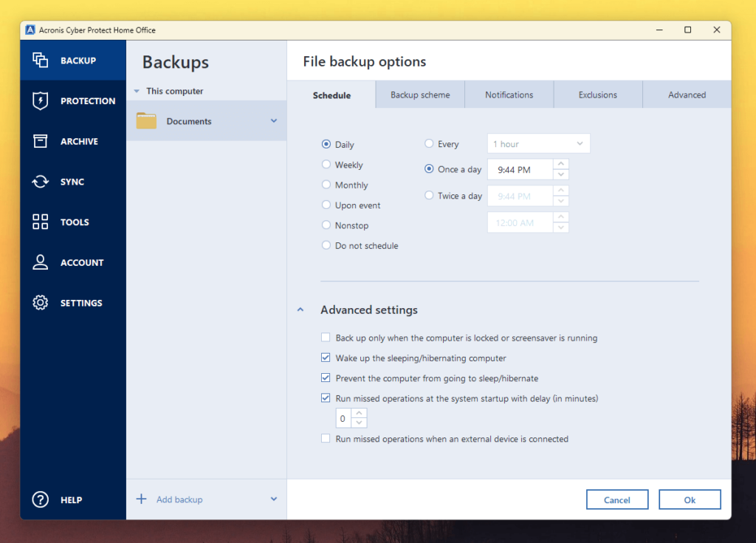
Task: Decrease the startup delay minutes value
Action: coord(360,423)
